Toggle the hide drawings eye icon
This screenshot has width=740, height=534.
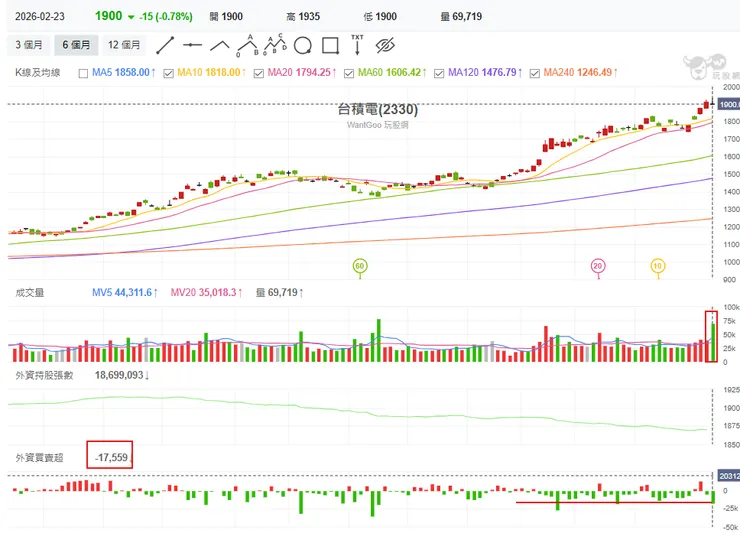385,45
